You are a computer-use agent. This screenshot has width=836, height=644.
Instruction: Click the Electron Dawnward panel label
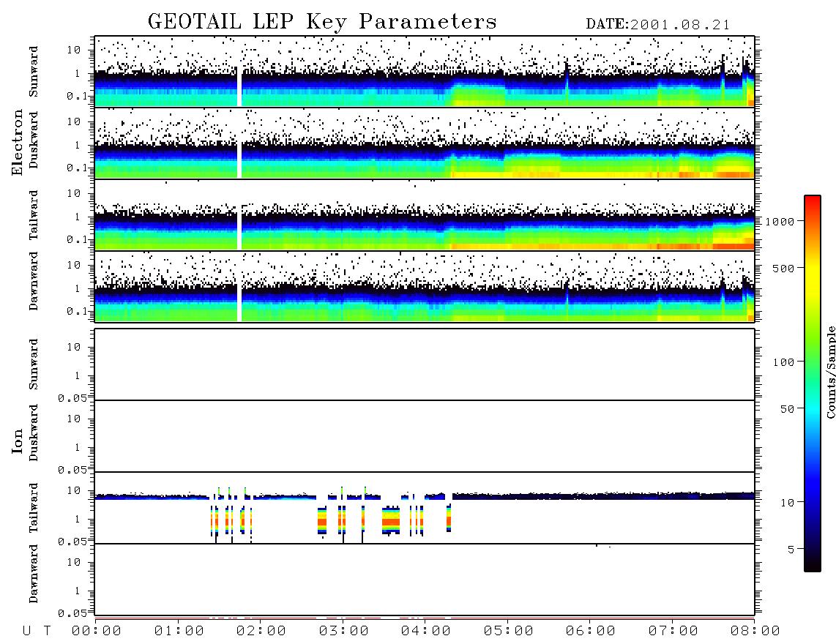point(34,281)
